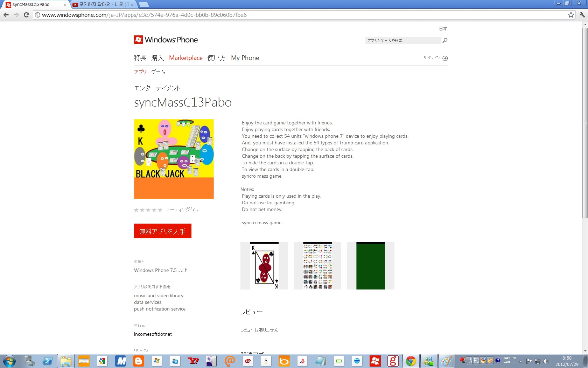Click the syncMassC13Pabo app title

coord(183,102)
